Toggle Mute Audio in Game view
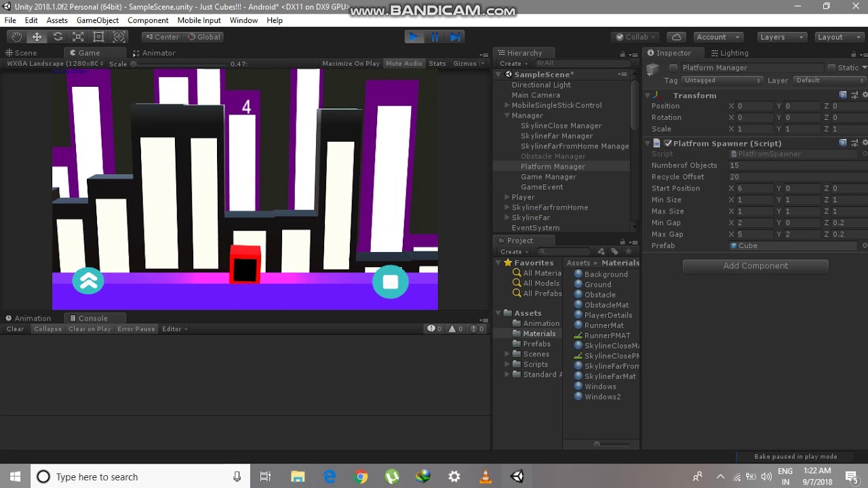Viewport: 868px width, 488px height. (x=404, y=63)
